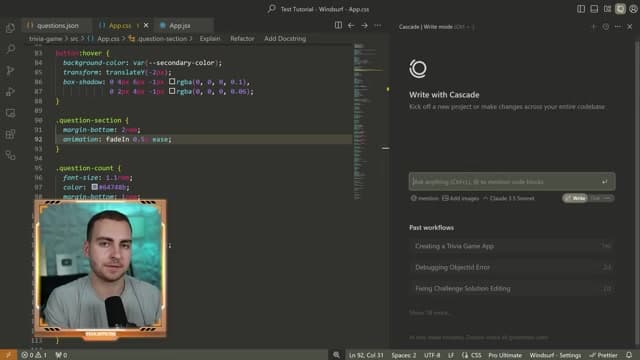
Task: Select trivia-game breadcrumb
Action: [45, 39]
